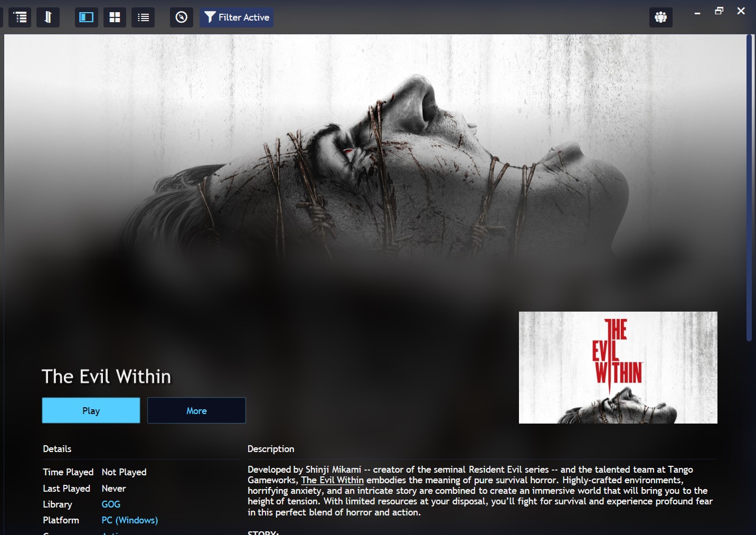Click The Evil Within cover thumbnail
756x535 pixels.
pos(618,368)
